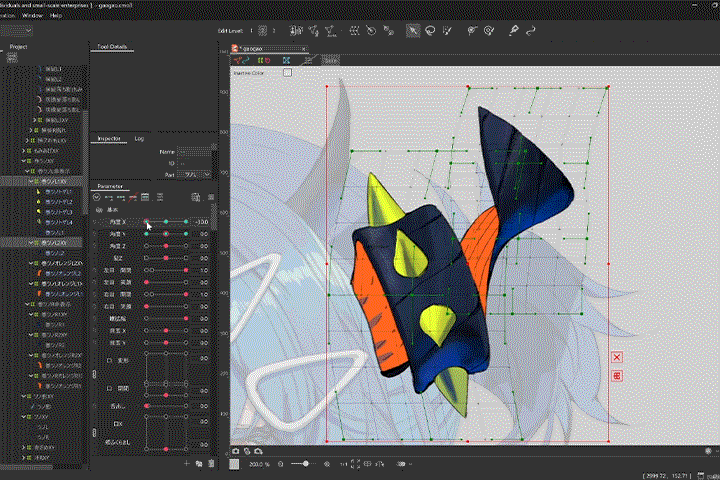
Task: Click the Name input field in Inspector
Action: 194,152
